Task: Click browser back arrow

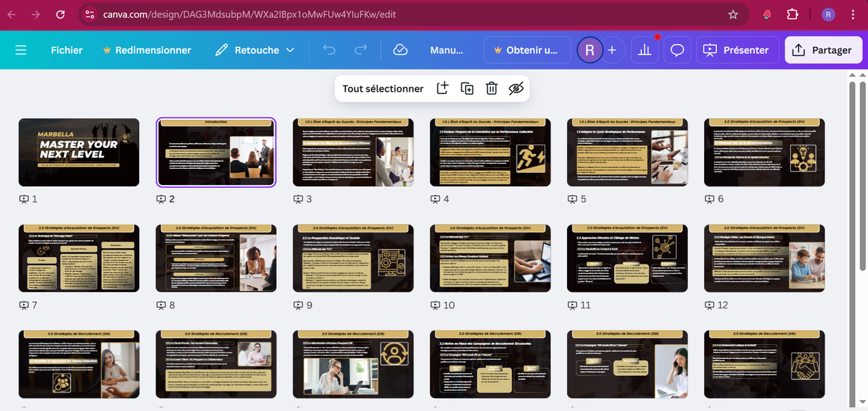Action: (12, 14)
